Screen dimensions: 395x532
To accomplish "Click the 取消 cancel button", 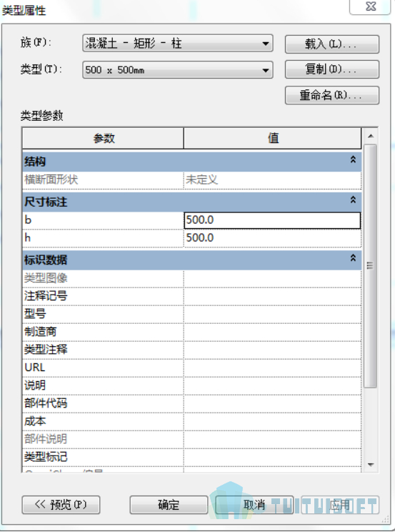I will click(254, 505).
